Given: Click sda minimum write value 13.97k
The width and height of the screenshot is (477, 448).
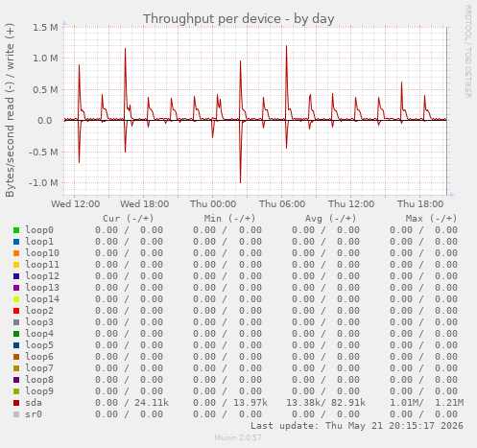Looking at the screenshot, I should 250,403.
